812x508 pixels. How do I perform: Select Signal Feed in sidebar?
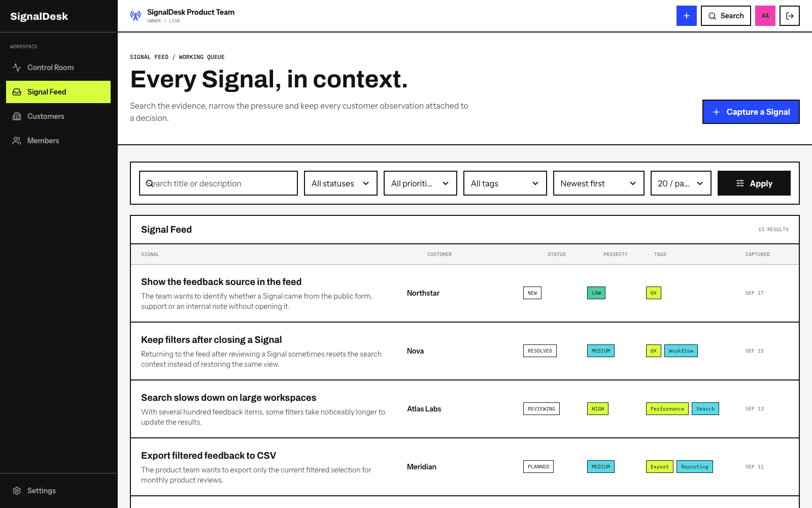[58, 92]
